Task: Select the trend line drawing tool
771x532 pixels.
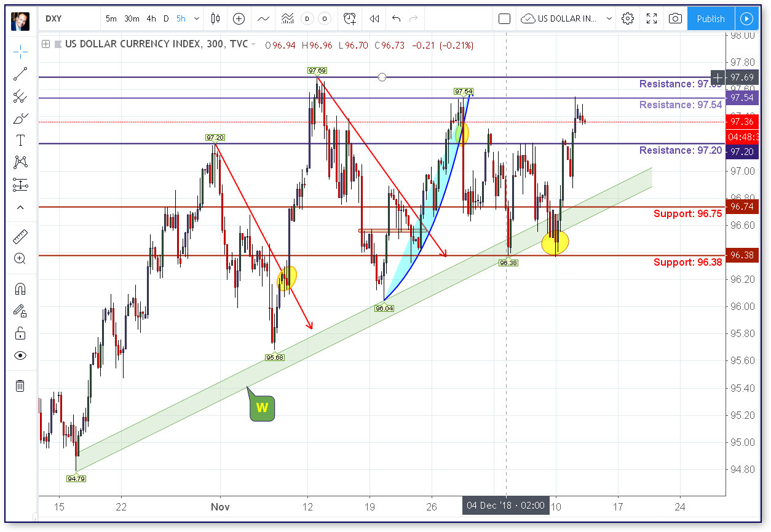Action: (x=20, y=74)
